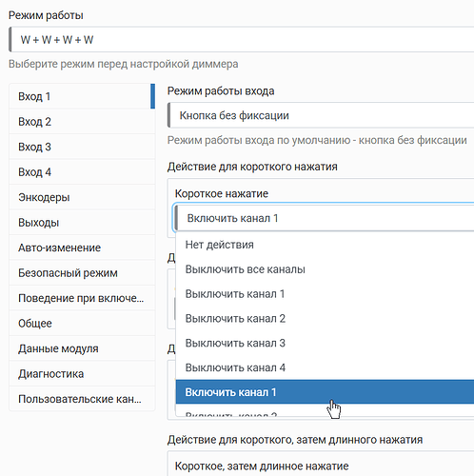Select the Авто-изменение tab
The height and width of the screenshot is (476, 474).
point(82,248)
